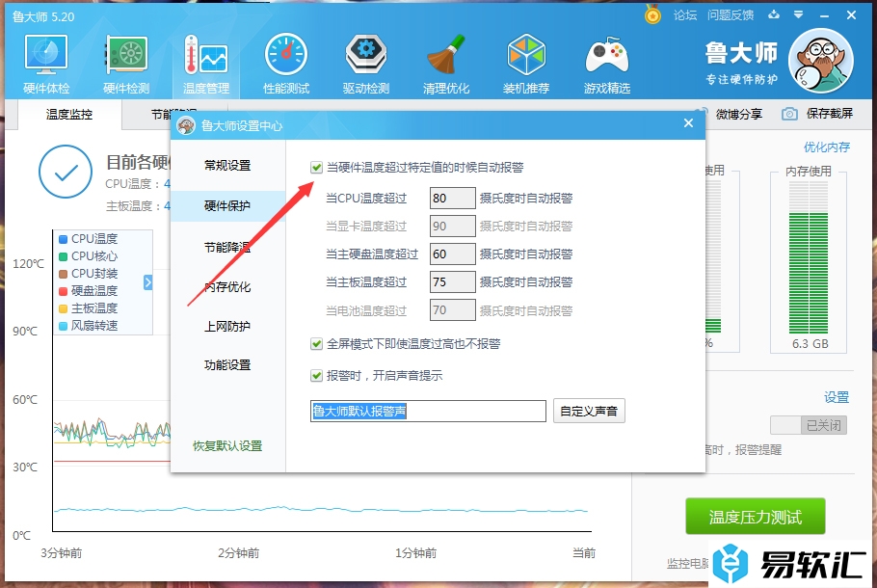Image resolution: width=877 pixels, height=588 pixels.
Task: Select 内存优化 in settings sidebar
Action: tap(227, 287)
